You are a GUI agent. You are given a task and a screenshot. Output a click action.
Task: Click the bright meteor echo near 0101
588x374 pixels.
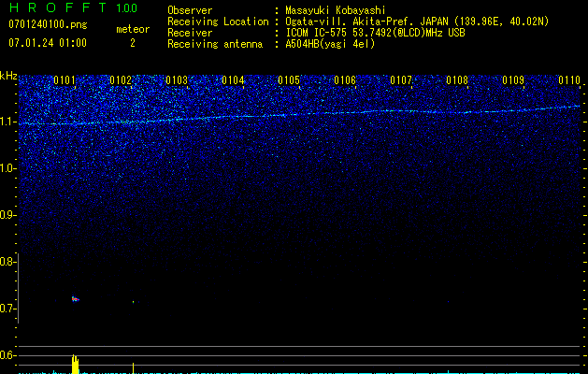tap(76, 299)
